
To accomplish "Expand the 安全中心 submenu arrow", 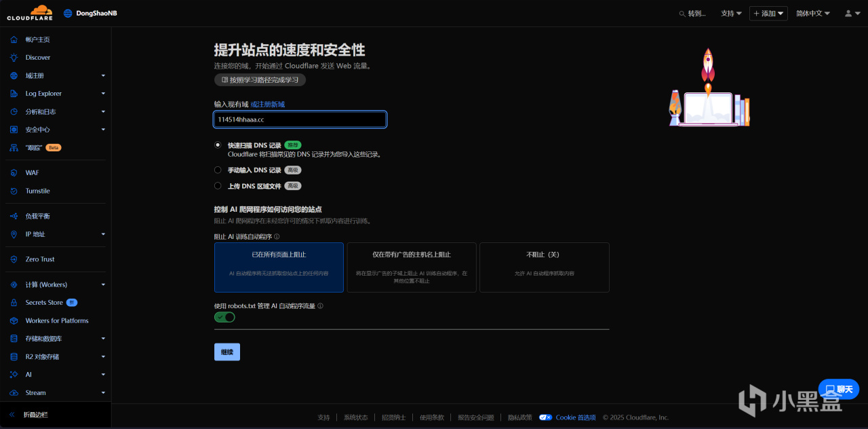I will tap(103, 130).
